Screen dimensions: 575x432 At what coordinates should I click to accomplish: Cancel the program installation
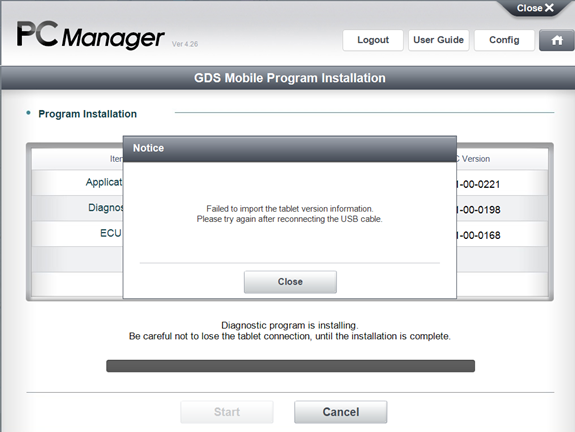pos(340,412)
